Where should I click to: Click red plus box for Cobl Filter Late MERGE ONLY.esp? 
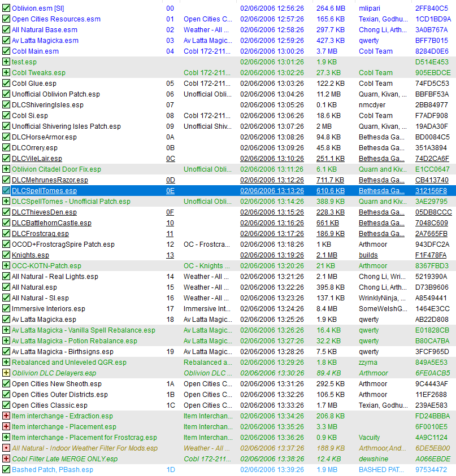point(6,458)
